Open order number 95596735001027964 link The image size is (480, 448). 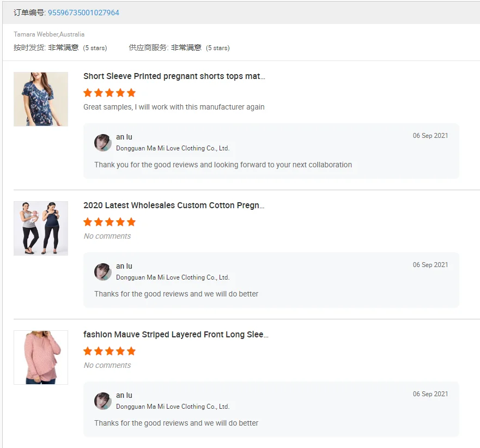click(83, 13)
